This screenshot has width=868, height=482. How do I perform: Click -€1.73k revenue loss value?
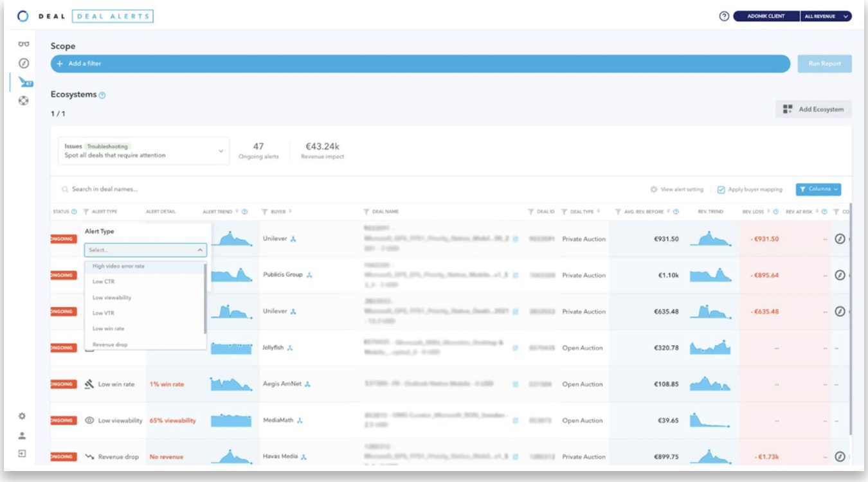[x=767, y=457]
